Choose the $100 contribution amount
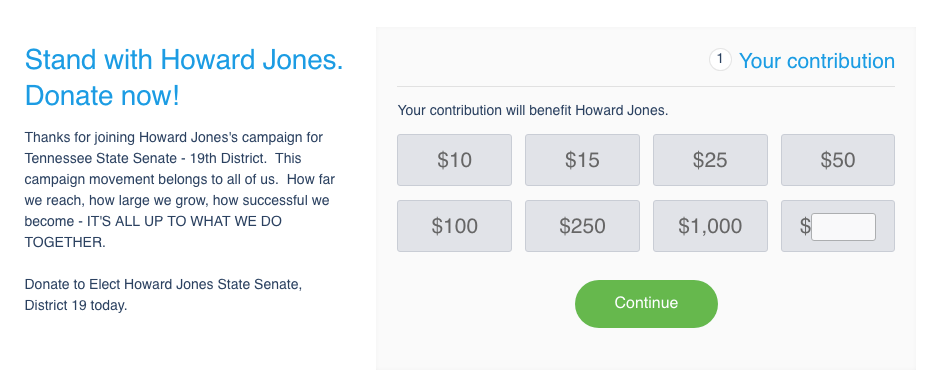927x384 pixels. point(454,226)
